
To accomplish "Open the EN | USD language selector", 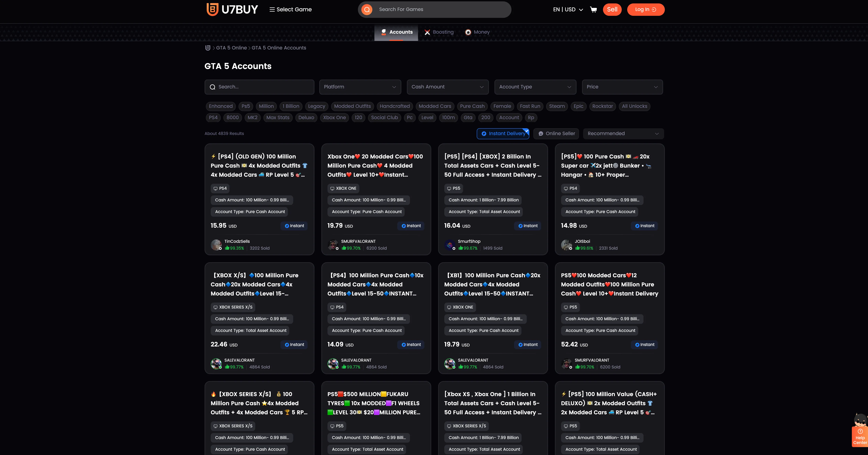I will click(568, 9).
